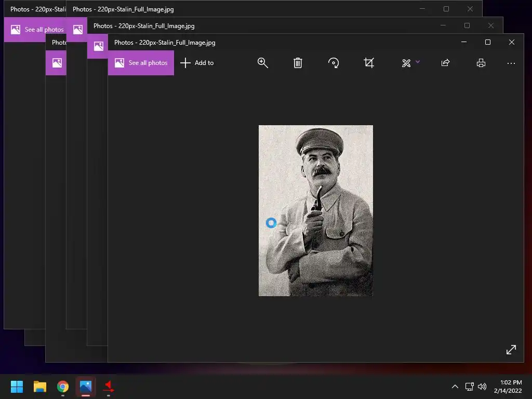Minimize the second Photos window behind
This screenshot has width=532, height=399.
pos(443,25)
